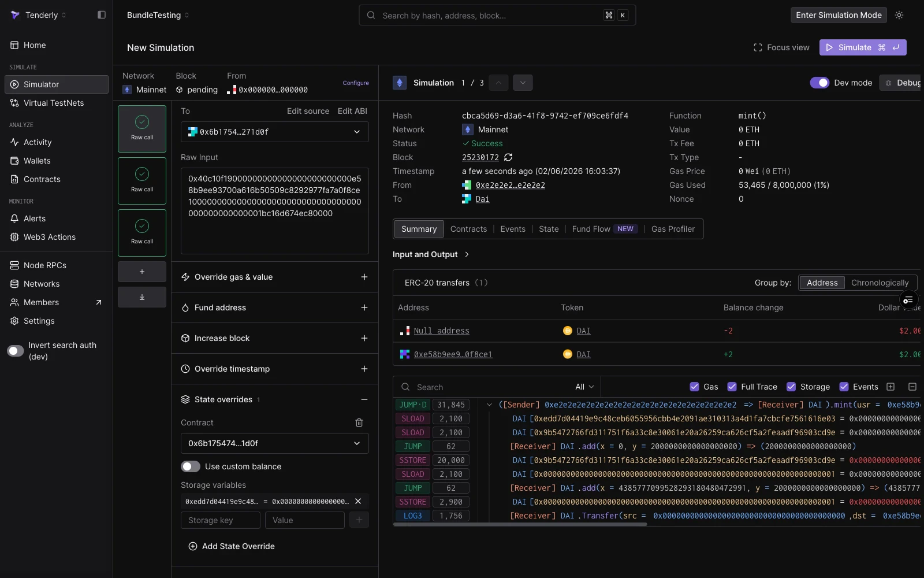924x578 pixels.
Task: Click Enter Simulation Mode button
Action: [839, 15]
